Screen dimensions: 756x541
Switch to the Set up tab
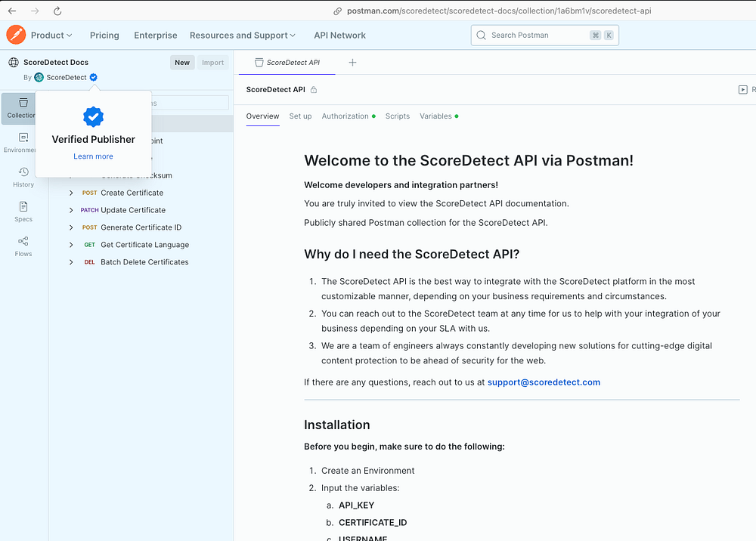tap(300, 116)
